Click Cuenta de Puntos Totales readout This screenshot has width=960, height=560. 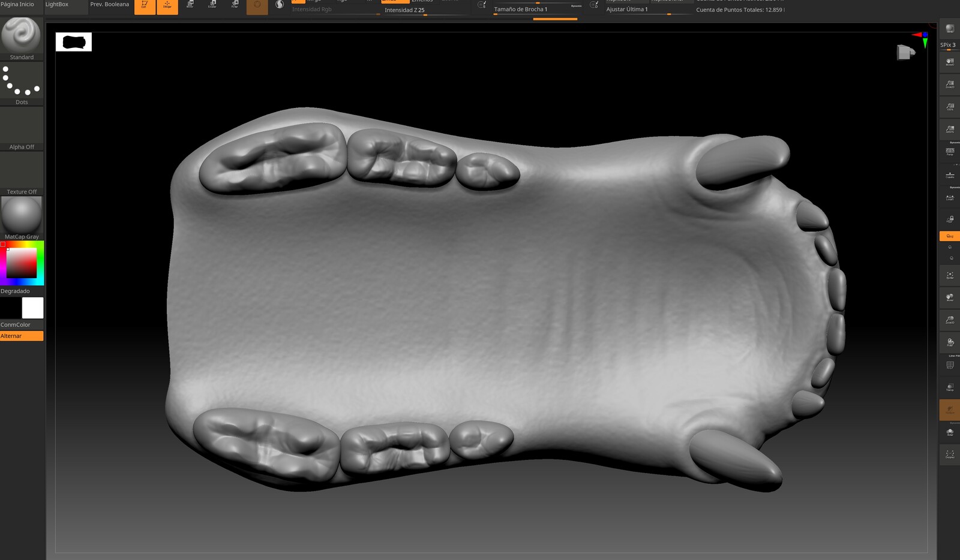pyautogui.click(x=740, y=10)
